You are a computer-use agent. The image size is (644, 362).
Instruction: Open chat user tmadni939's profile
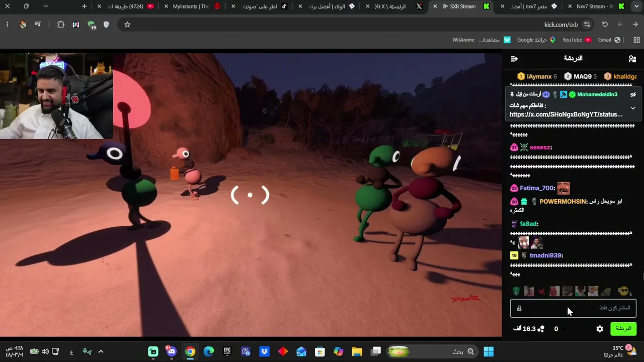point(546,255)
